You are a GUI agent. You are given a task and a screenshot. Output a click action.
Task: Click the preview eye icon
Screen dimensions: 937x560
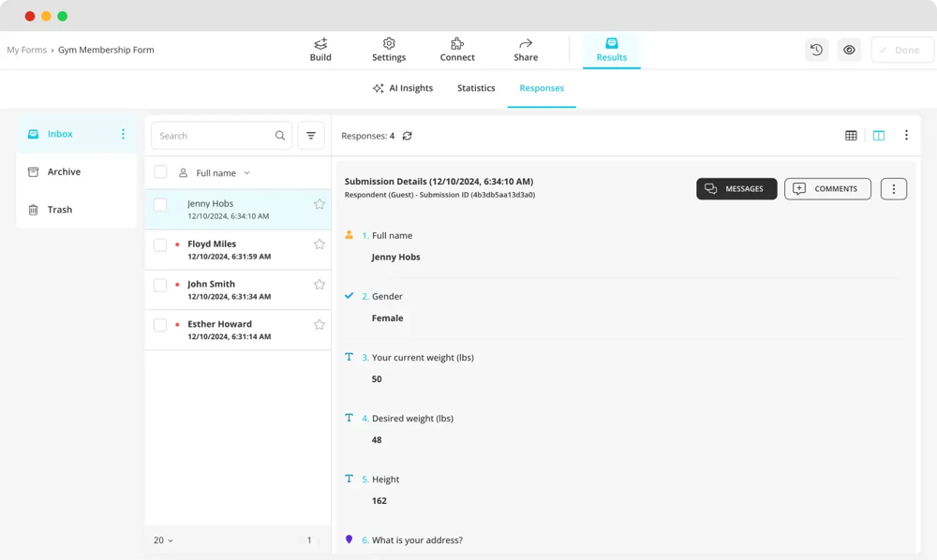coord(849,51)
